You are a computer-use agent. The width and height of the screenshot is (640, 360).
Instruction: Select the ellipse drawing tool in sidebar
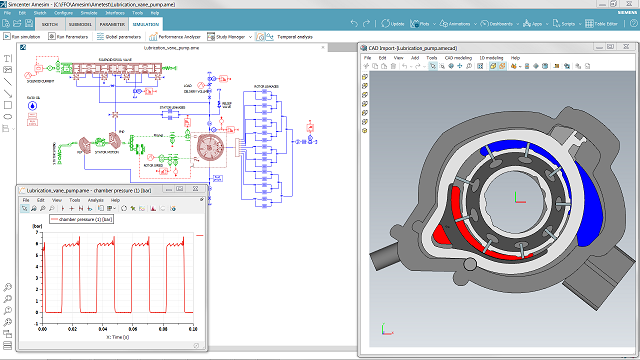coord(8,117)
